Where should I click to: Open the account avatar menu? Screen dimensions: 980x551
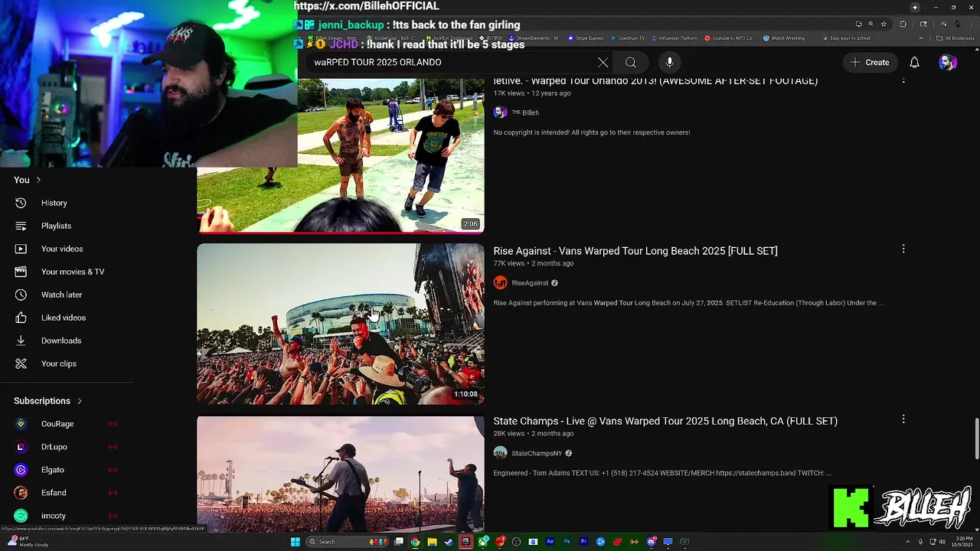(x=948, y=62)
